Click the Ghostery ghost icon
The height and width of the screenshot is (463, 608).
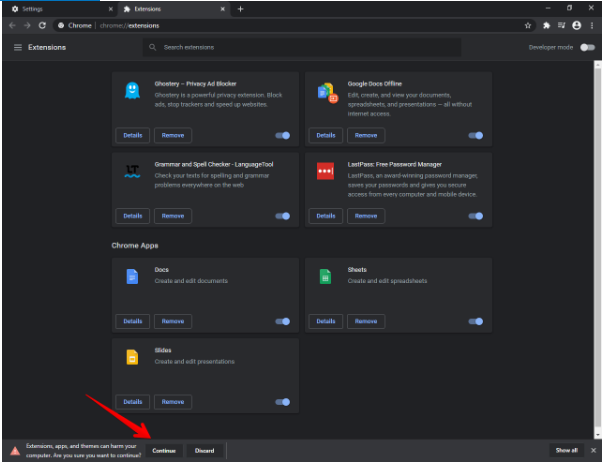[x=132, y=91]
